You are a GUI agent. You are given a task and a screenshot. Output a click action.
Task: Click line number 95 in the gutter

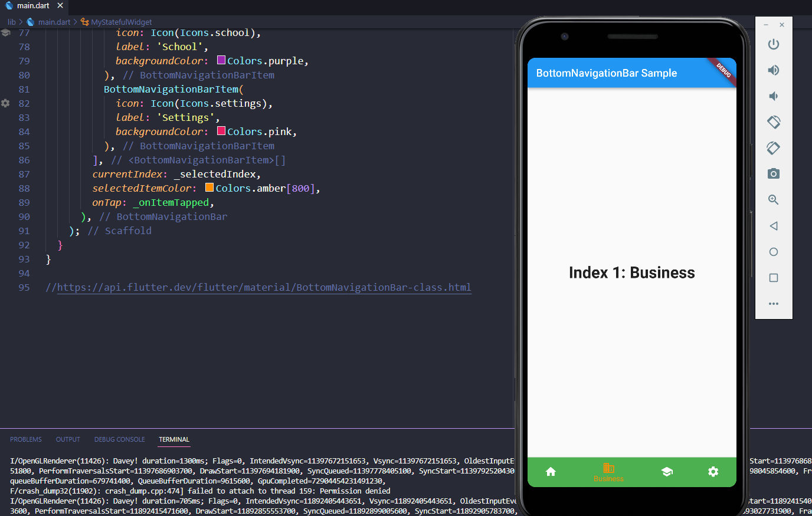[x=24, y=287]
